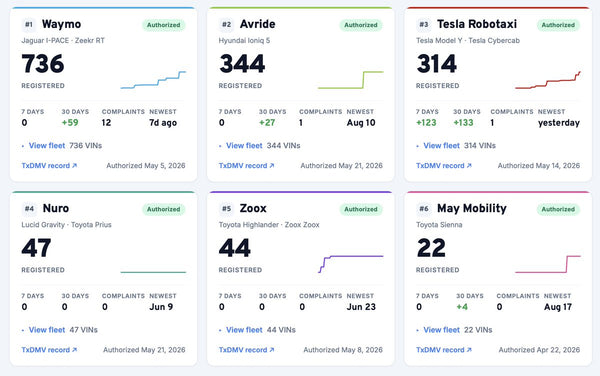This screenshot has height=376, width=600.
Task: Open View fleet link on Tesla Robotaxi card
Action: pos(441,146)
